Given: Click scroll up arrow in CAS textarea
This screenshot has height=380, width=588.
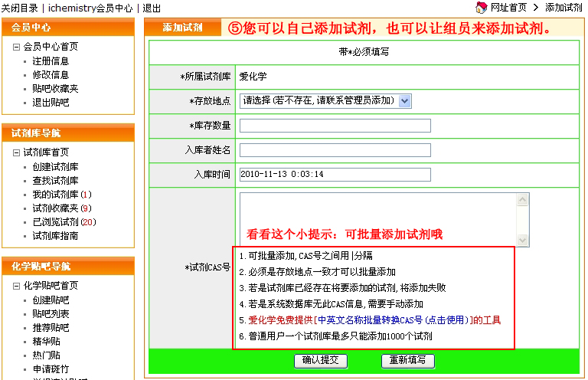Looking at the screenshot, I should [x=522, y=200].
